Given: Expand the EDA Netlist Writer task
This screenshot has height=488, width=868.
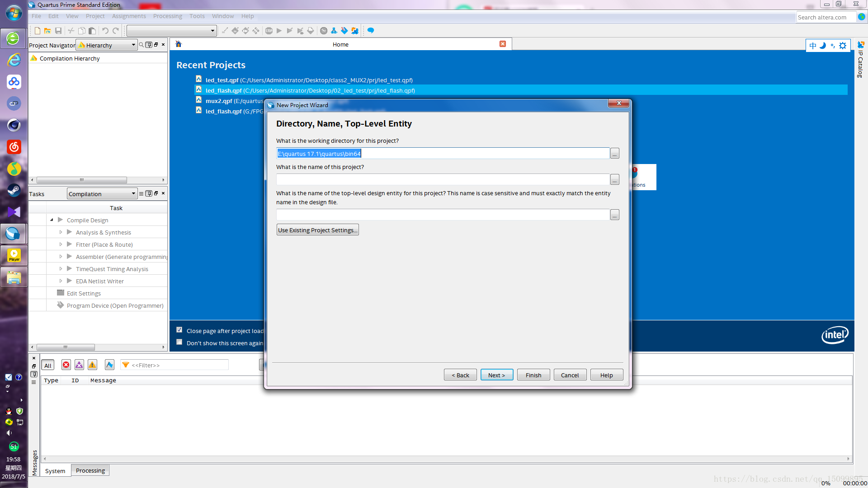Looking at the screenshot, I should pos(61,281).
